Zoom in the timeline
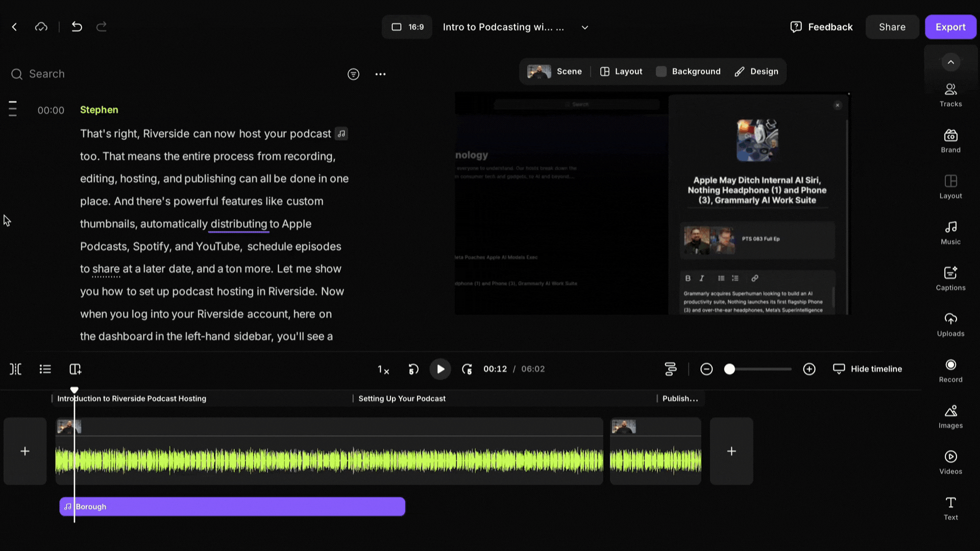Screen dimensions: 980x551 809,369
